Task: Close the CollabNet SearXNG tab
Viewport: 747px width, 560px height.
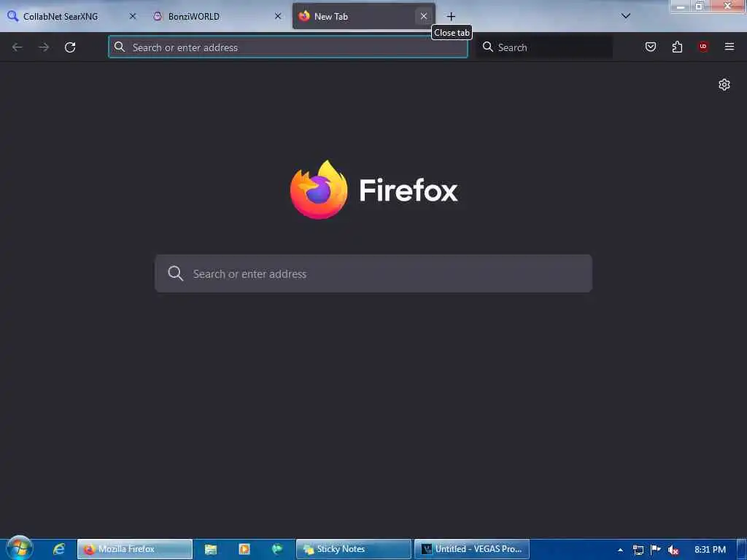Action: (x=133, y=16)
